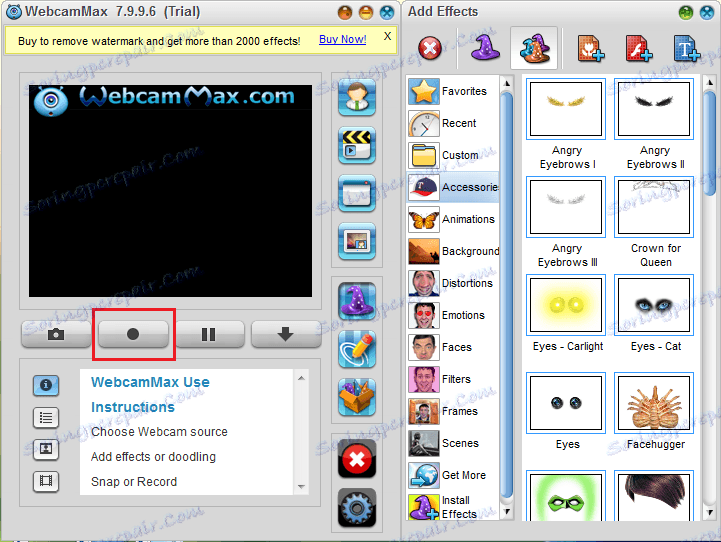Apply the Angry Eyebrows III effect
The image size is (721, 542).
(x=566, y=207)
